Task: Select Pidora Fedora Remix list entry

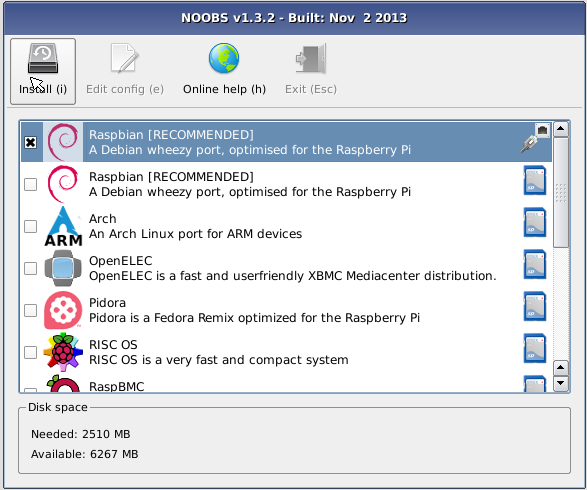Action: coord(286,310)
